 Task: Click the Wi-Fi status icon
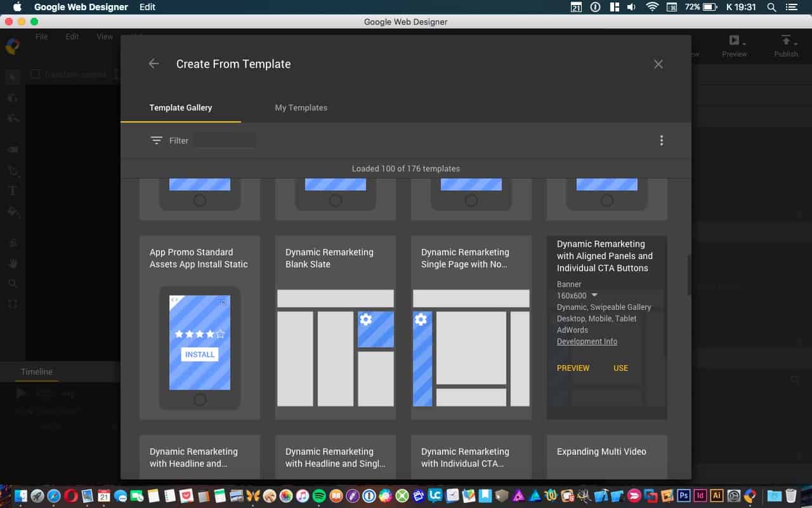pyautogui.click(x=652, y=7)
